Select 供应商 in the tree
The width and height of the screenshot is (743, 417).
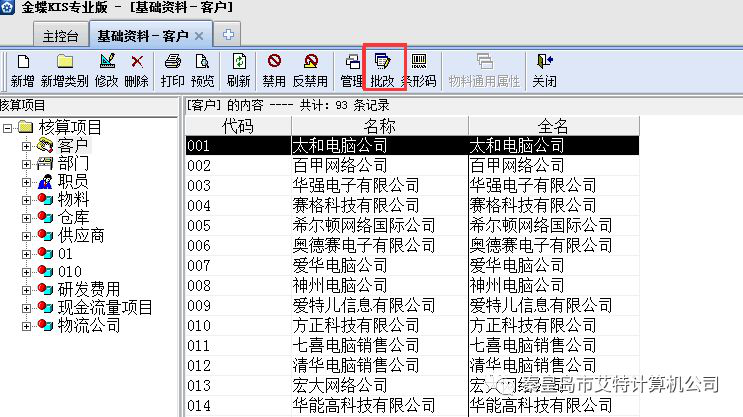[x=81, y=236]
